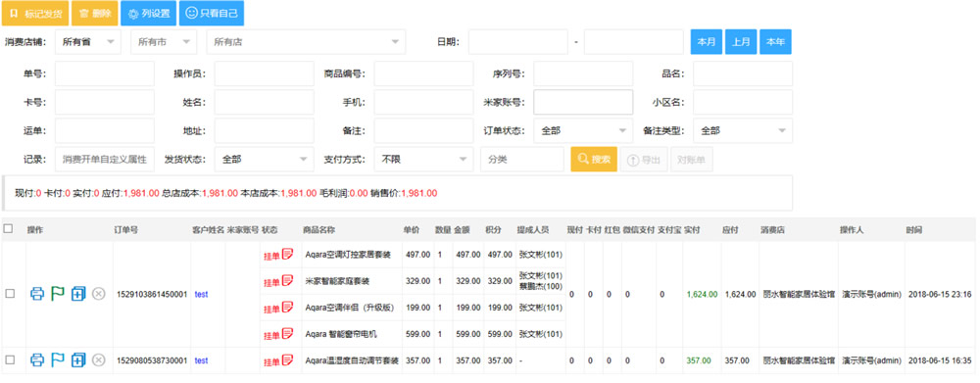Open customer test link for order 1529080538730001
This screenshot has width=980, height=383.
201,360
